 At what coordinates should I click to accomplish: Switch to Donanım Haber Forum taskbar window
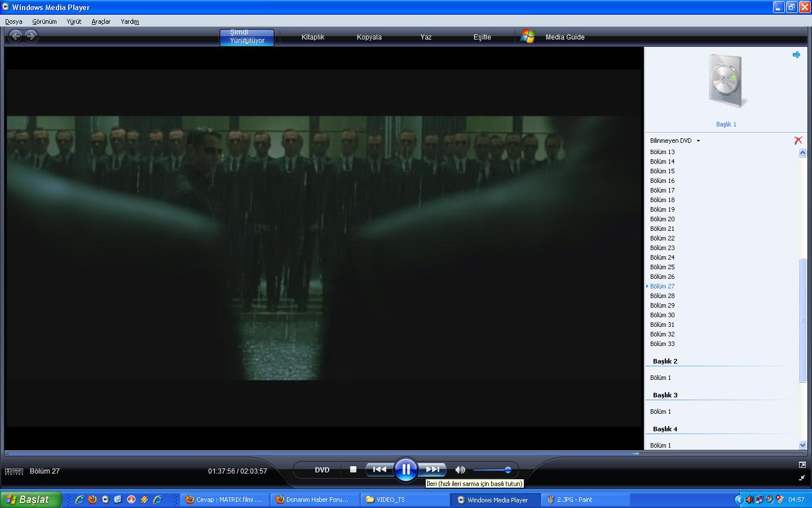pos(315,500)
